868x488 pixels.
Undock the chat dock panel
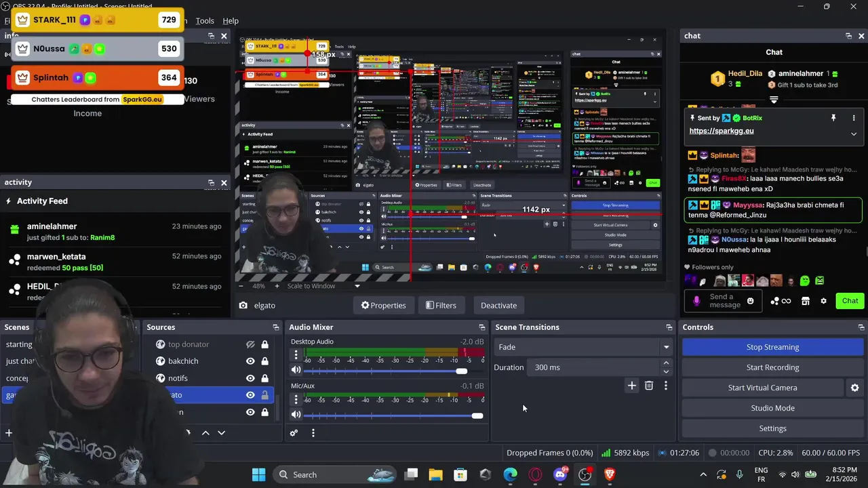click(848, 36)
